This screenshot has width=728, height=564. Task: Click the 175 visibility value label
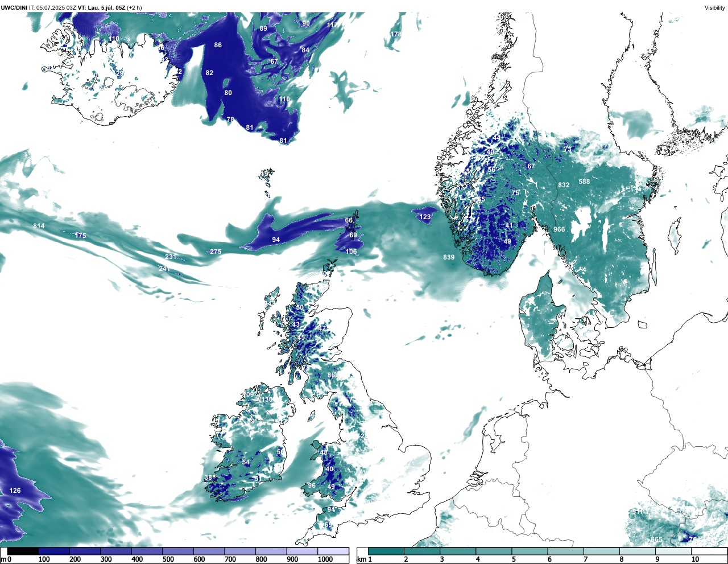80,236
